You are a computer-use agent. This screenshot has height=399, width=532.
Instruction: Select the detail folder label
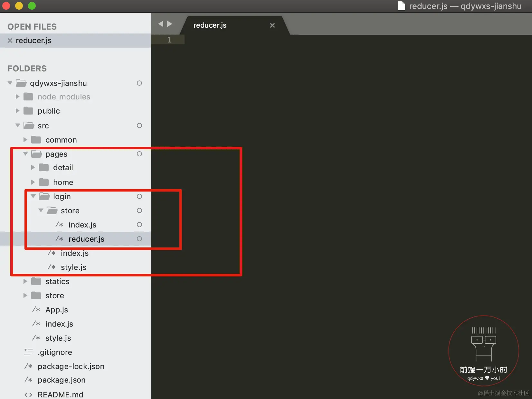click(63, 168)
